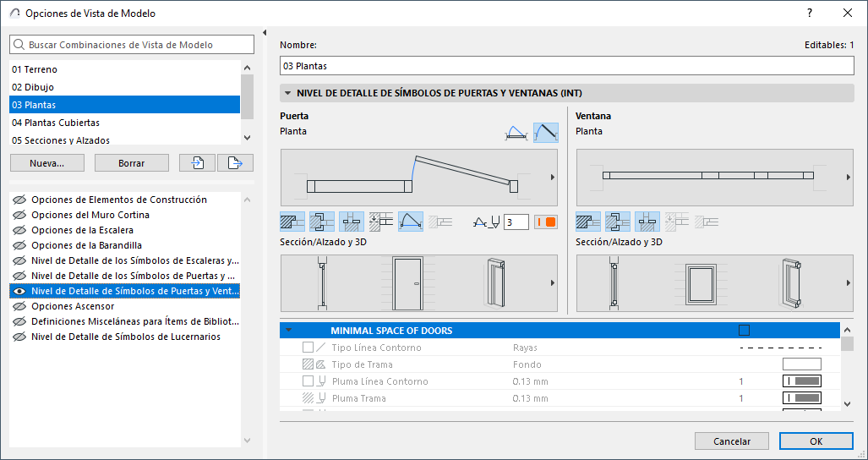
Task: Toggle door opening arc icon
Action: (x=411, y=222)
